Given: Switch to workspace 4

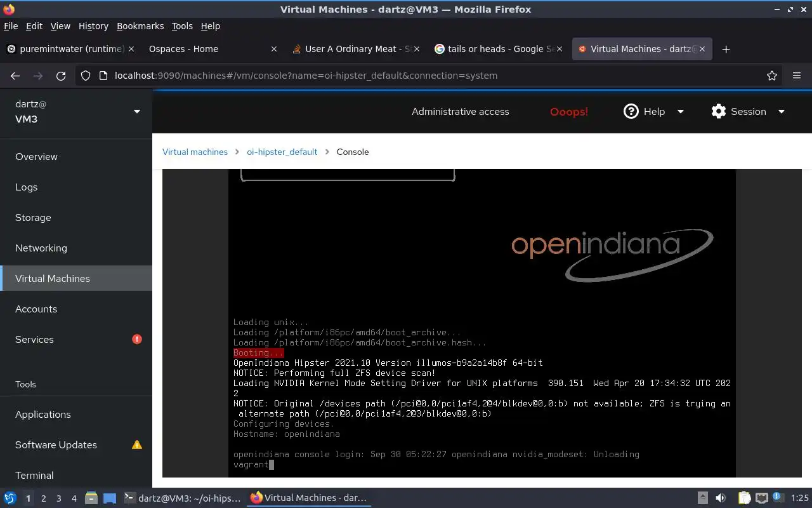Looking at the screenshot, I should pos(74,498).
